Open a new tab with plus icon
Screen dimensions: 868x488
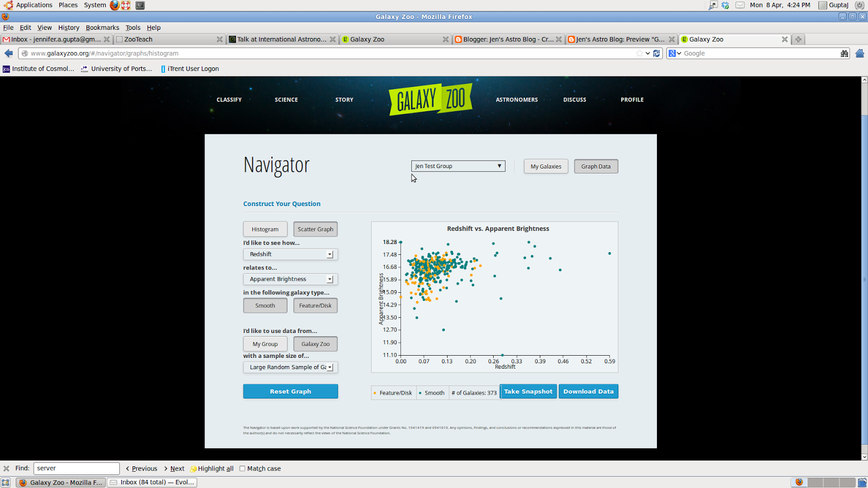tap(798, 39)
